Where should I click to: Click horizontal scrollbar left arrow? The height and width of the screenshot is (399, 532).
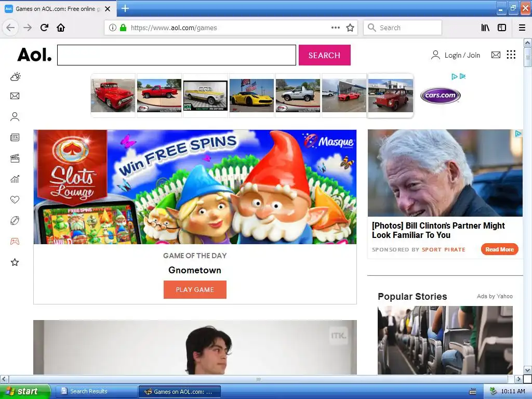[4, 379]
